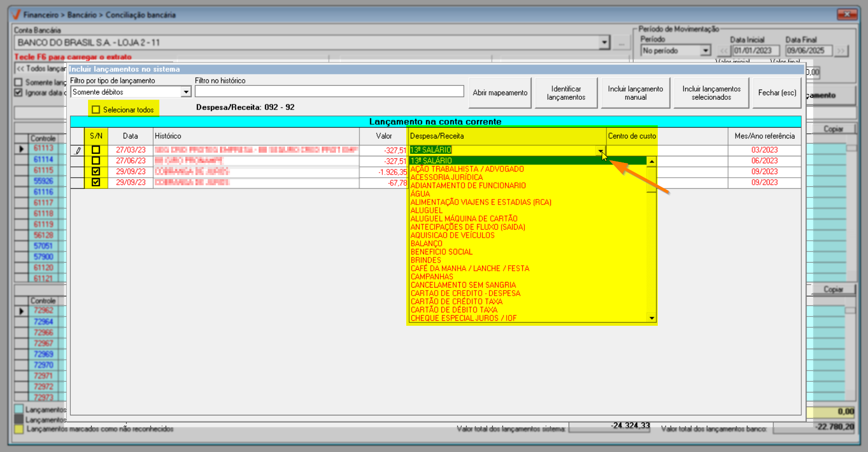Tick the checkbox on the 27/03/23 row
Viewport: 868px width, 452px height.
(x=96, y=150)
